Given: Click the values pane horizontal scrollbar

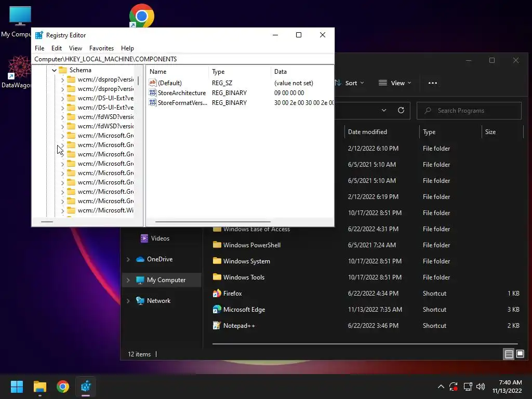Looking at the screenshot, I should [x=212, y=222].
